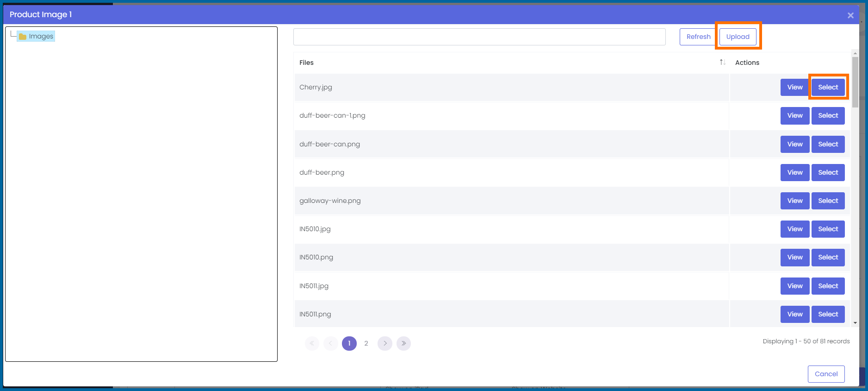View IN5010.jpg
Viewport: 868px width, 391px height.
coord(795,229)
